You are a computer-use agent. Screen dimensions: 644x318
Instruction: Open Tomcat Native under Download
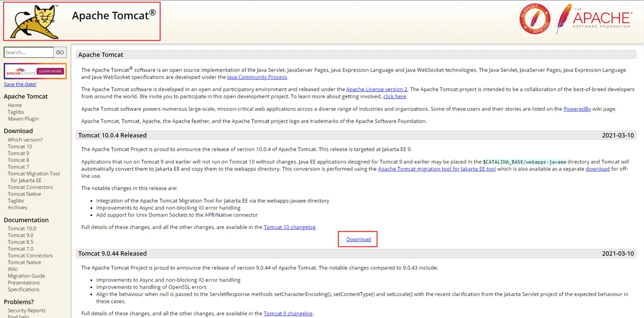point(24,194)
